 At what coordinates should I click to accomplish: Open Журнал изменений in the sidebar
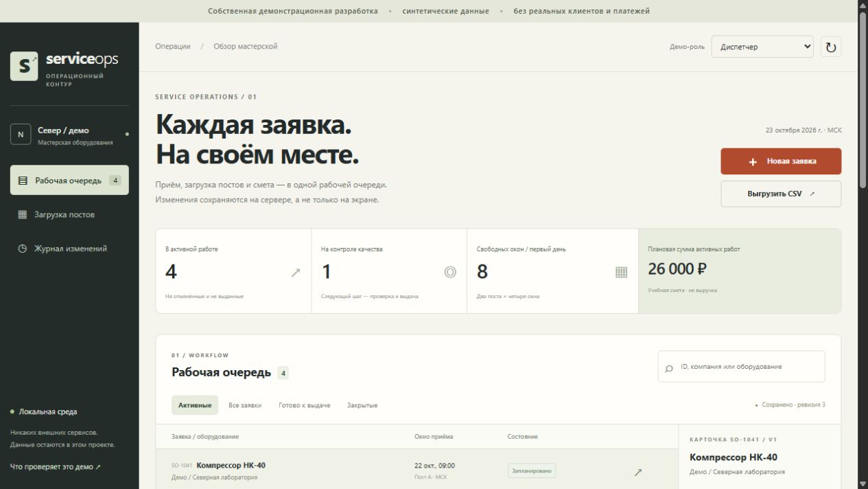tap(69, 249)
